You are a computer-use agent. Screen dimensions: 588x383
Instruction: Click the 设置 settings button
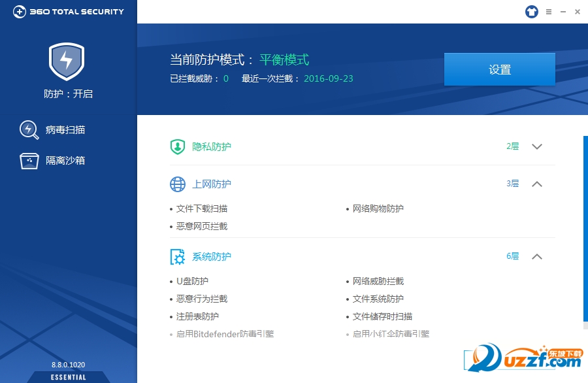pos(499,70)
